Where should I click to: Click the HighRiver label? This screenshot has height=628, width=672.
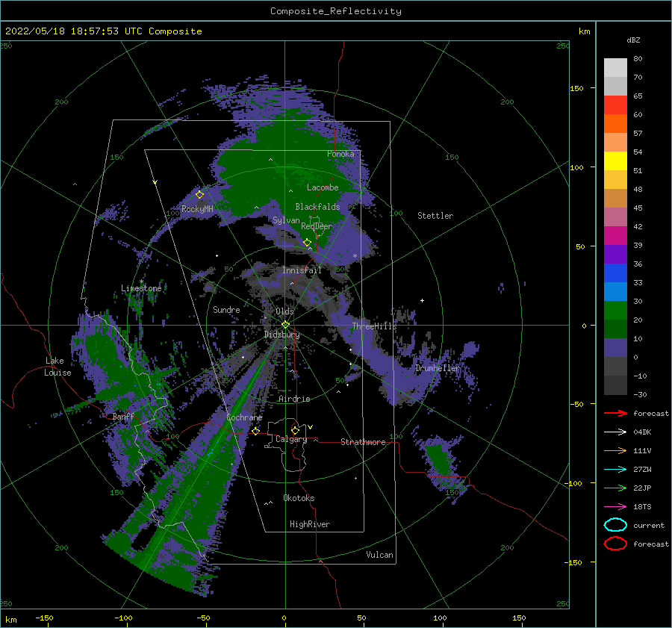click(x=310, y=524)
